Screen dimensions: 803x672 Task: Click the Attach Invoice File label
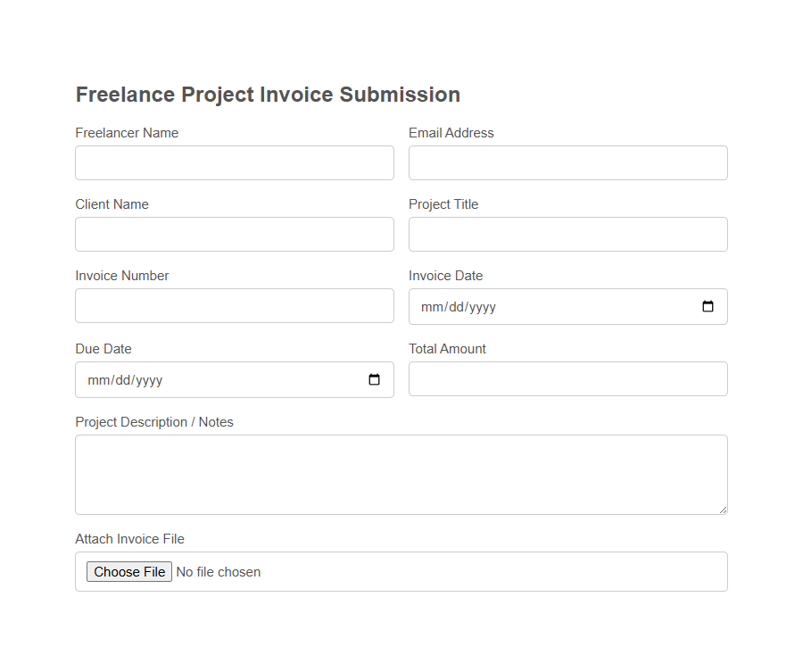pos(129,538)
